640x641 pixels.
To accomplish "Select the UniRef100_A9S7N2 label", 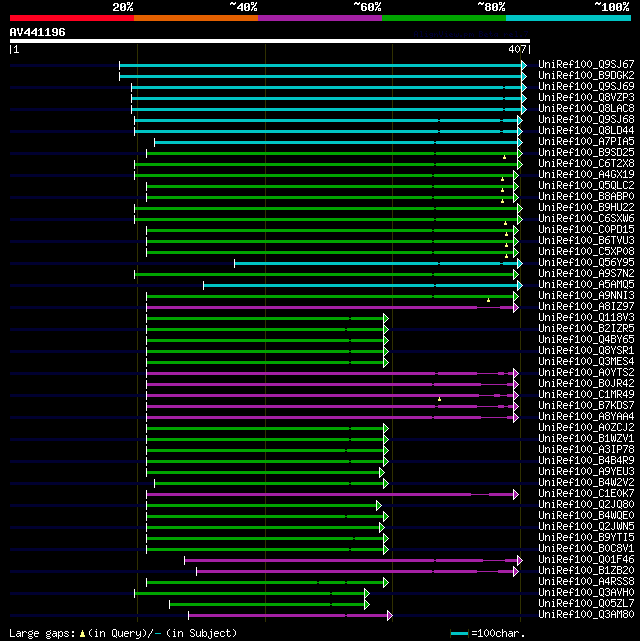I will coord(586,273).
